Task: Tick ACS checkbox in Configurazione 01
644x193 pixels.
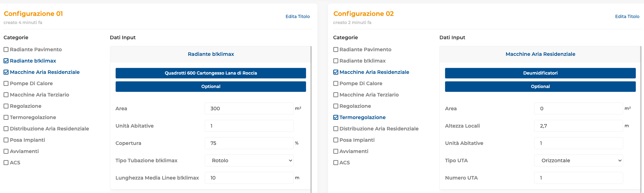Action: point(6,163)
